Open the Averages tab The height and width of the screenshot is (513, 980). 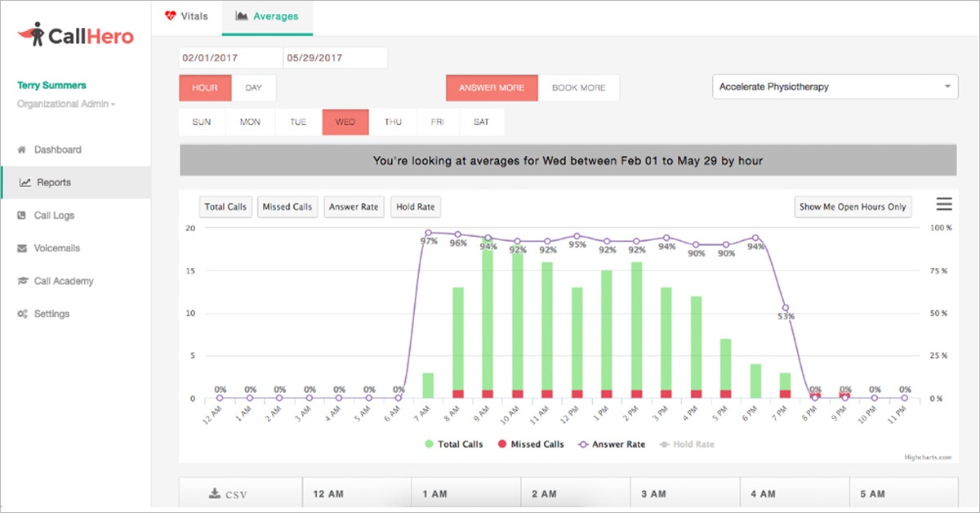[x=267, y=16]
